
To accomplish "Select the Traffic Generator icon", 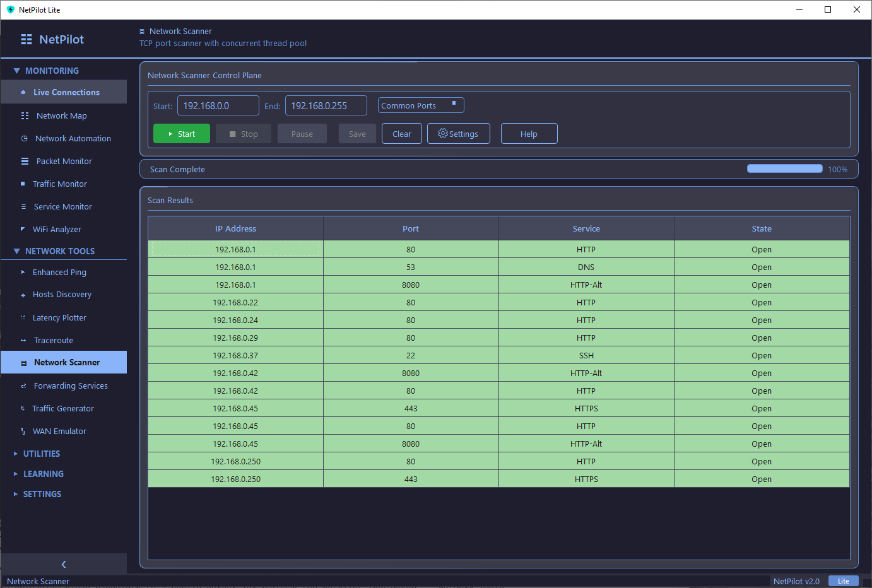I will tap(23, 408).
